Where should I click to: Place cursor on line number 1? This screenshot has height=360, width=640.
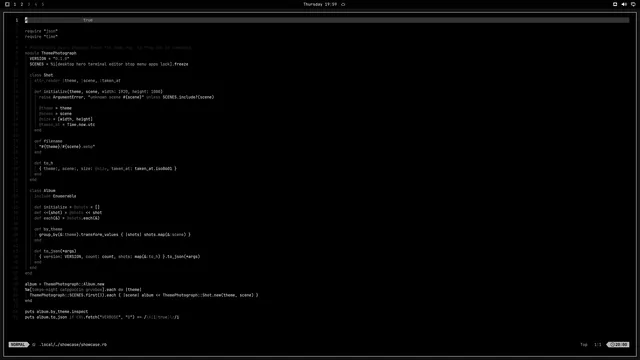17,20
